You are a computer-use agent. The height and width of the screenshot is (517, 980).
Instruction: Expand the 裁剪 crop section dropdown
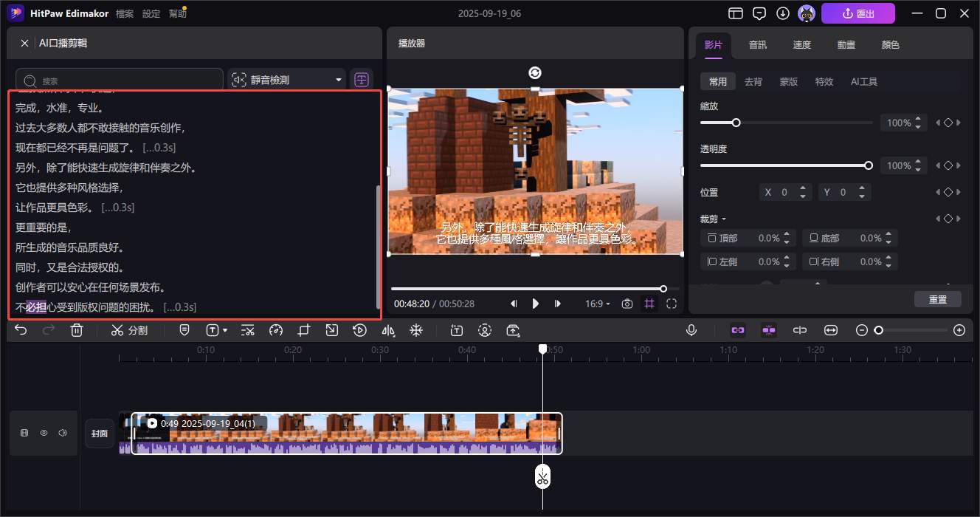tap(711, 219)
